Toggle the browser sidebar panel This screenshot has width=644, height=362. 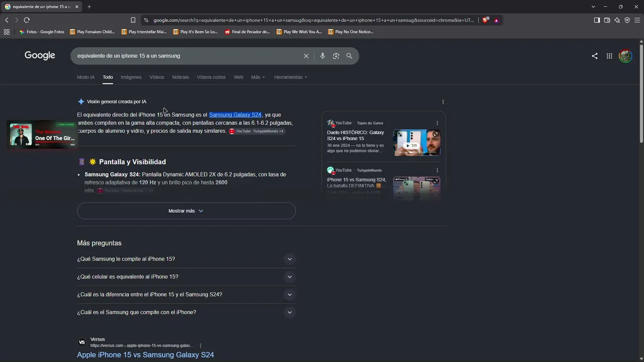[x=597, y=20]
